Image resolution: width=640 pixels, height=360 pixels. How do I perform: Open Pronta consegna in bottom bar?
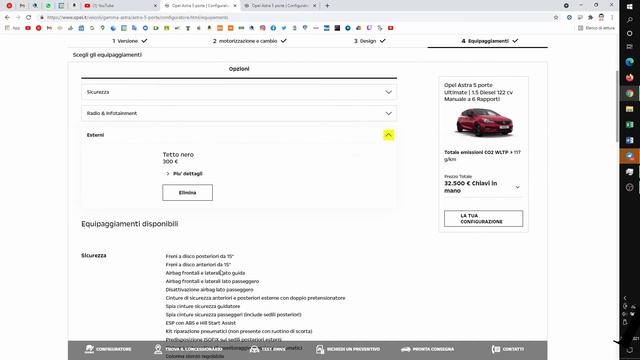coord(427,349)
